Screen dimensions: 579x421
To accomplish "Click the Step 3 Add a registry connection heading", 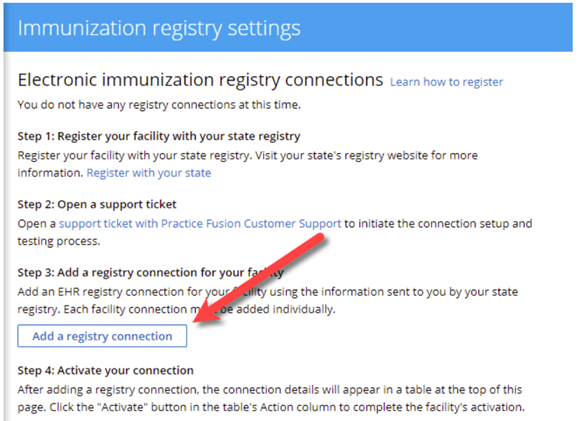I will [151, 273].
